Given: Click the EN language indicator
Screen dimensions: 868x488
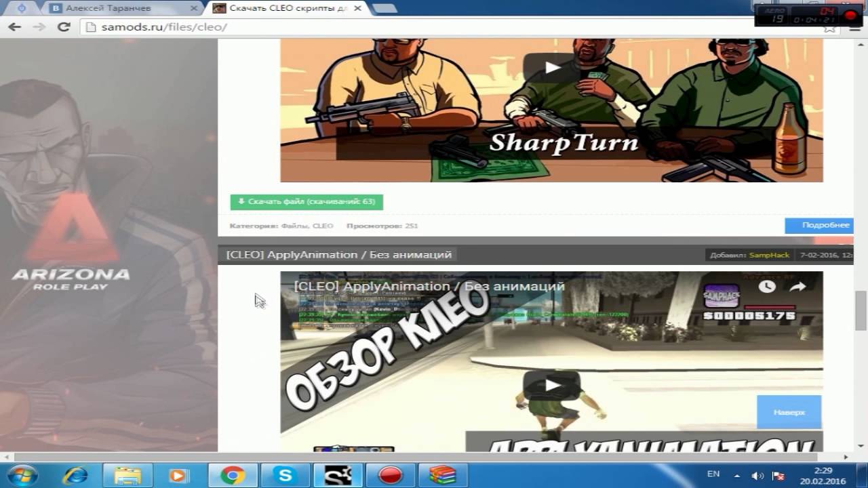Looking at the screenshot, I should 713,474.
